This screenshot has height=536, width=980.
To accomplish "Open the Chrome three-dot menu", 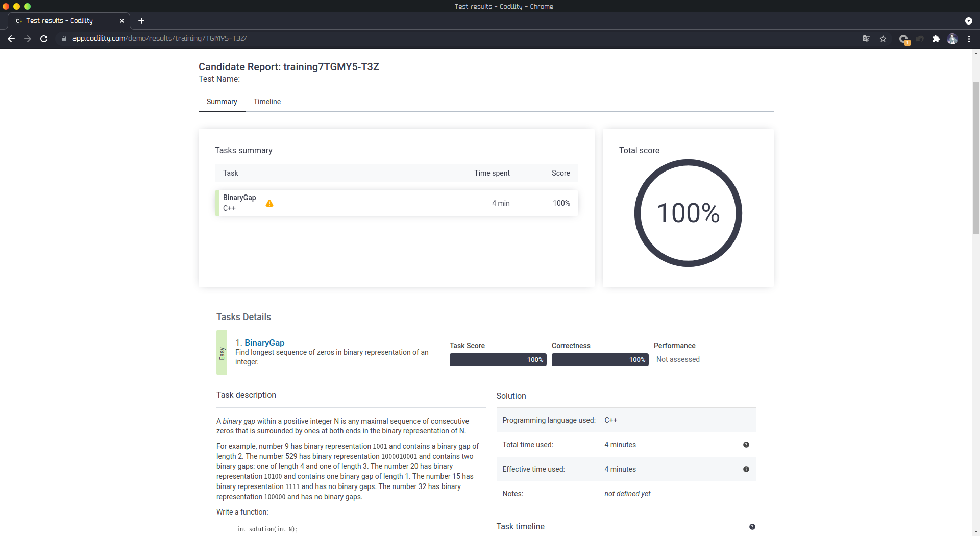I will [x=969, y=39].
